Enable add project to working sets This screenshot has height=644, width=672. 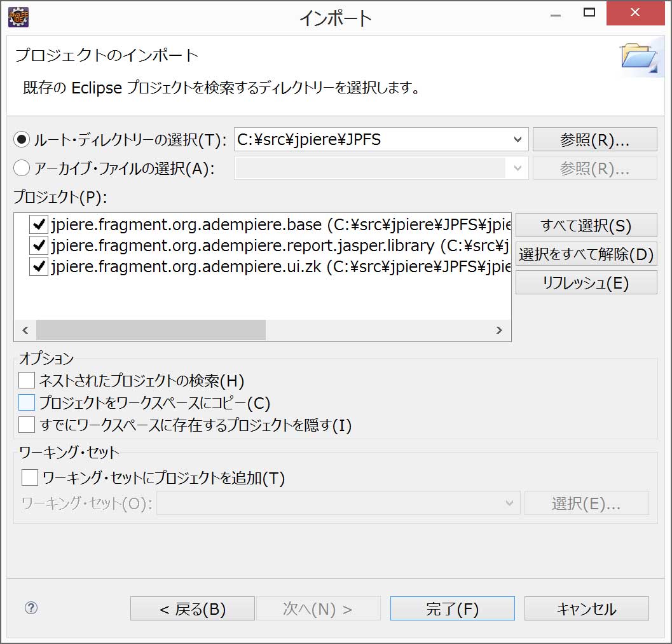tap(30, 477)
